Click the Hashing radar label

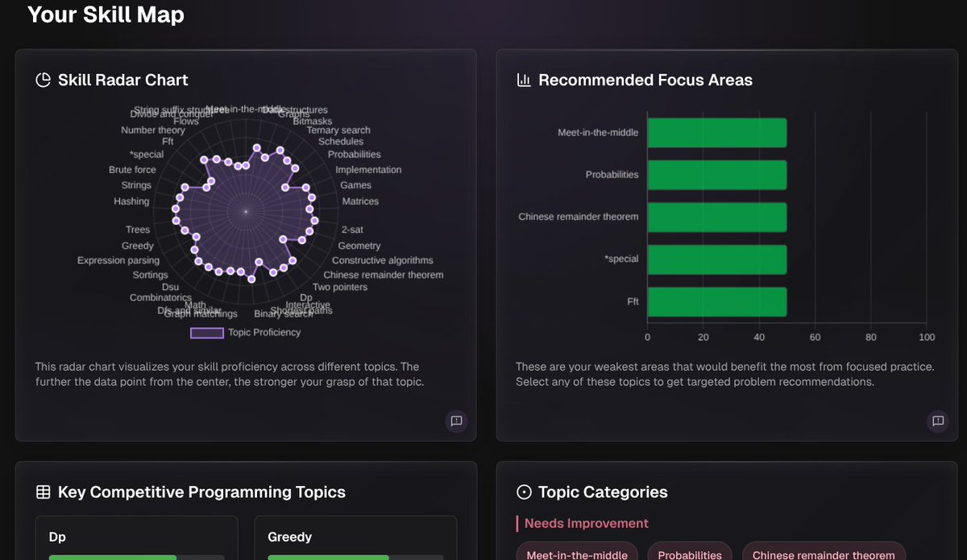click(x=131, y=201)
